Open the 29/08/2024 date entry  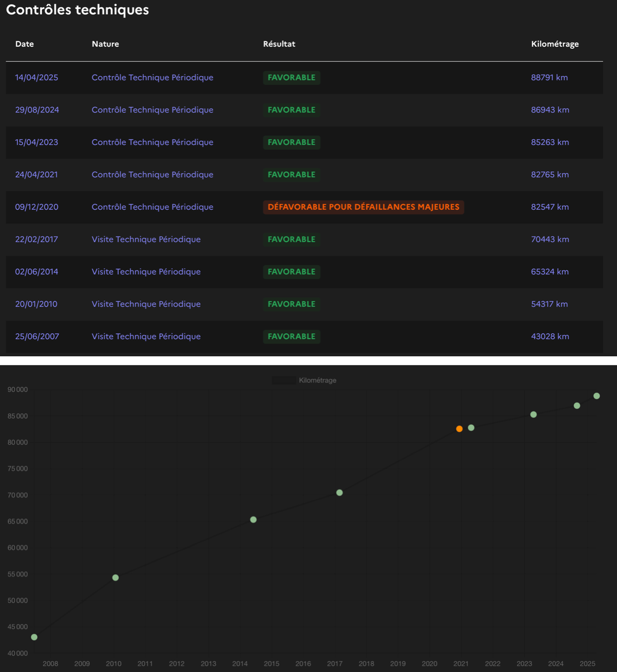tap(37, 110)
